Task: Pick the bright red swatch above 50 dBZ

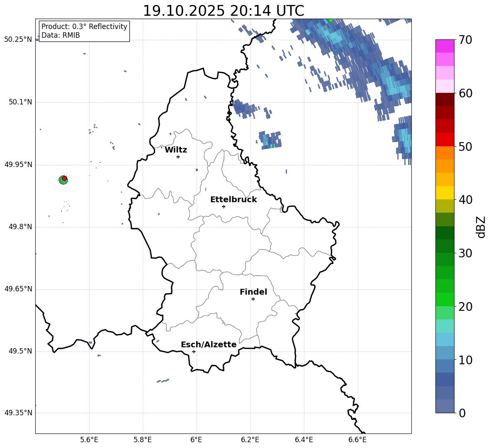Action: pos(445,140)
